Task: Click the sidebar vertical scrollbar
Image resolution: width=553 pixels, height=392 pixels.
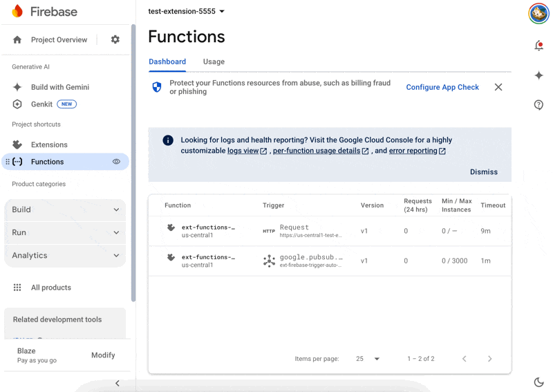Action: click(x=133, y=163)
